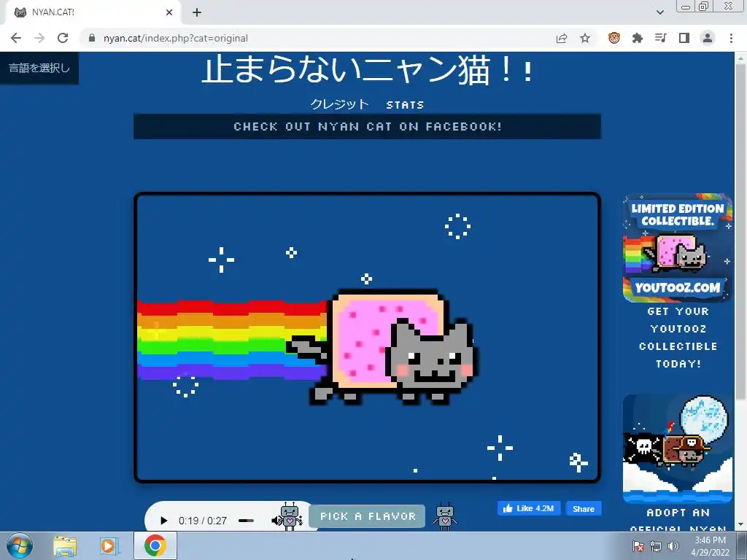Adjust the audio progress slider

point(247,521)
